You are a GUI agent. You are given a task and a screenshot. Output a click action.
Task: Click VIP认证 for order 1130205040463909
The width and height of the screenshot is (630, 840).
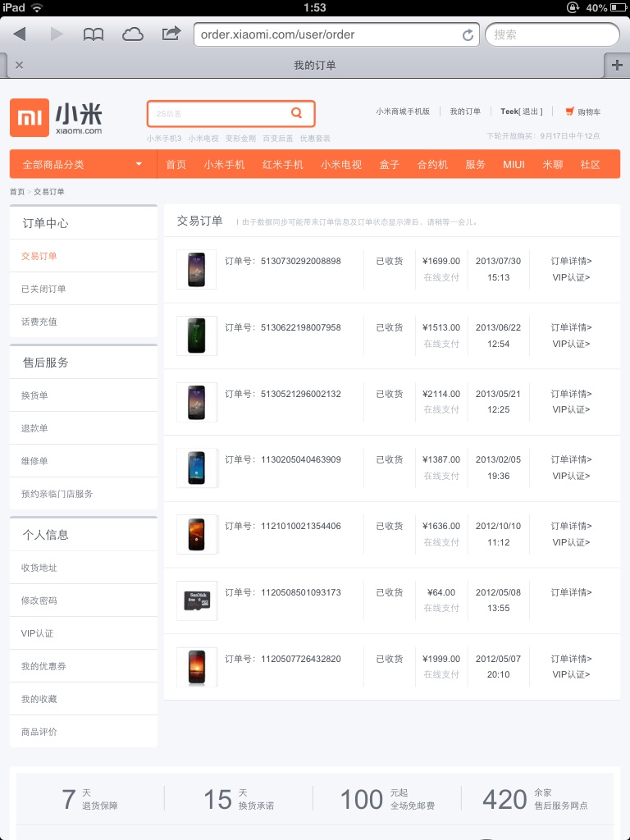click(571, 476)
